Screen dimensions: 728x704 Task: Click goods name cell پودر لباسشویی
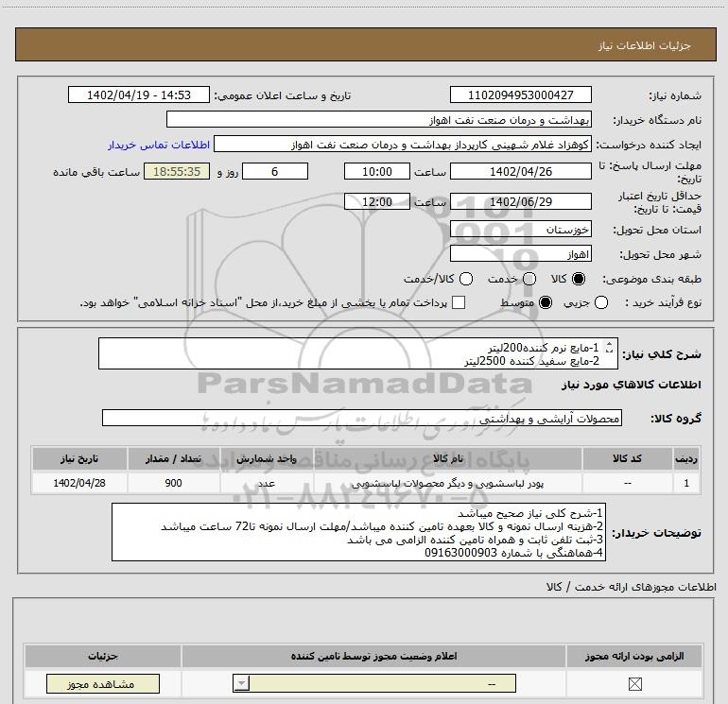[x=448, y=483]
